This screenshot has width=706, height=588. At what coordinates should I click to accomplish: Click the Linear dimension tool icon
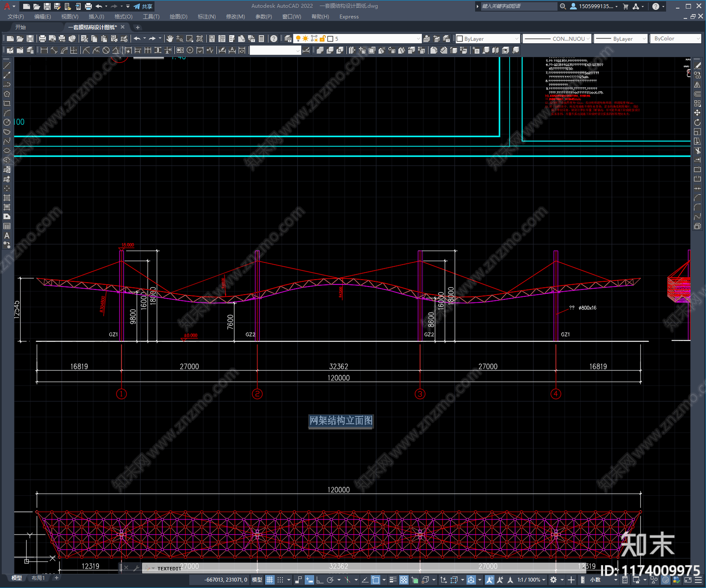[44, 50]
